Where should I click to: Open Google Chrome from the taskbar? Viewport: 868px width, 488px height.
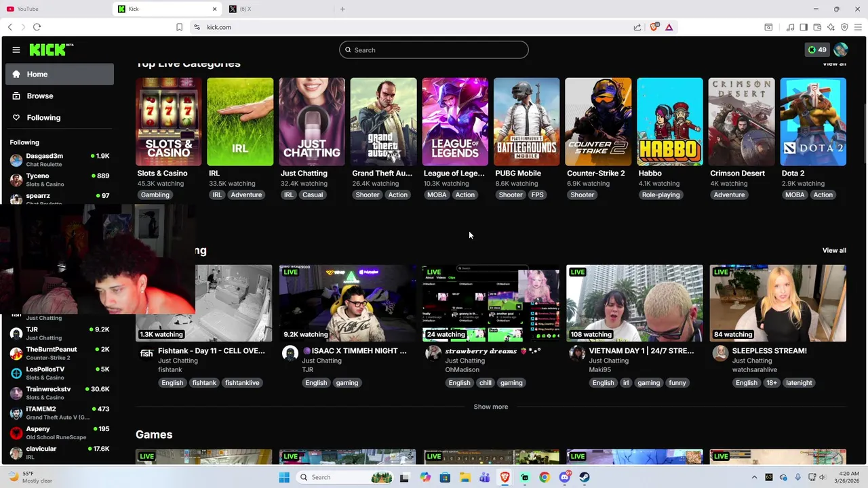[545, 477]
